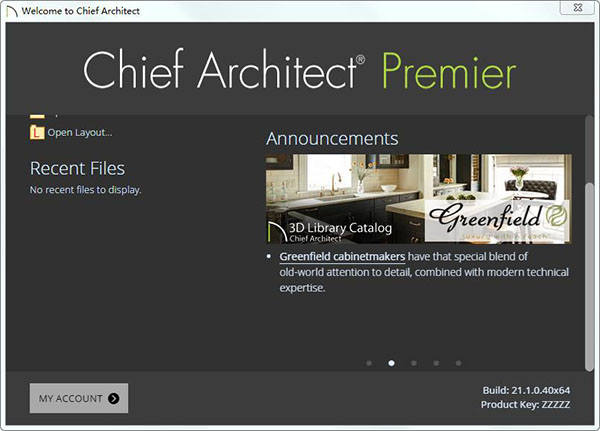Image resolution: width=600 pixels, height=431 pixels.
Task: Click the Greenfield cabinetmakers link
Action: click(342, 257)
